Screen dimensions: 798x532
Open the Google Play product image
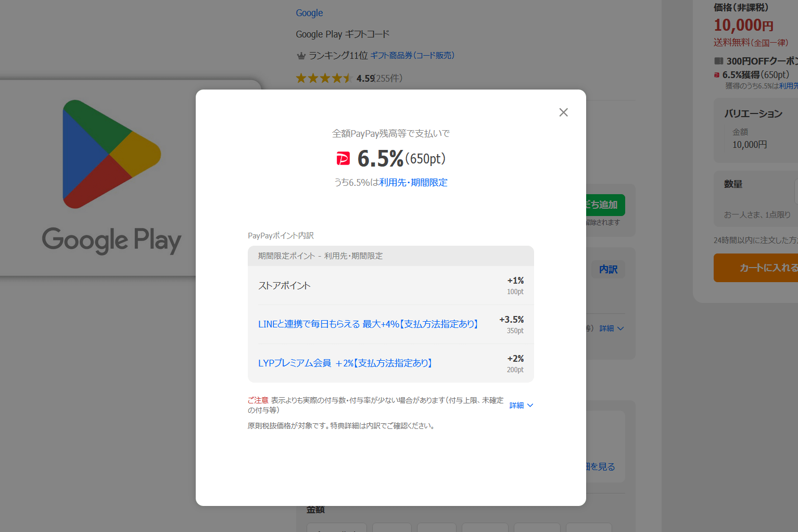[111, 177]
